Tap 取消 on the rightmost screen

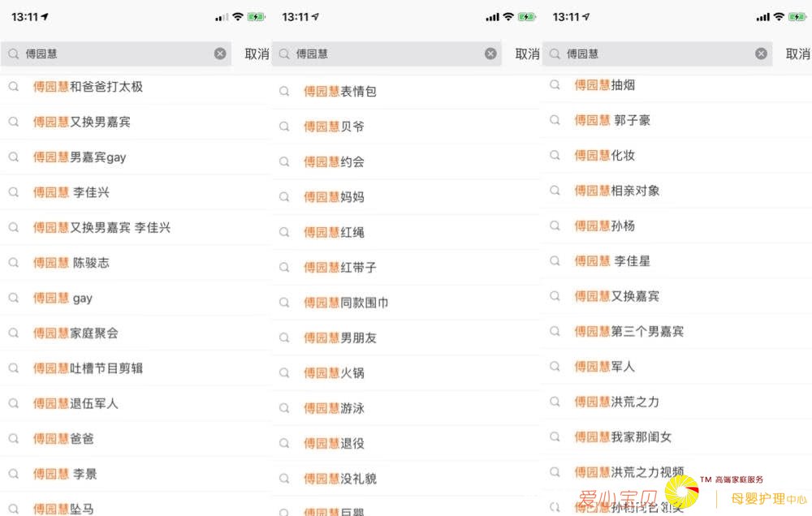(x=797, y=54)
